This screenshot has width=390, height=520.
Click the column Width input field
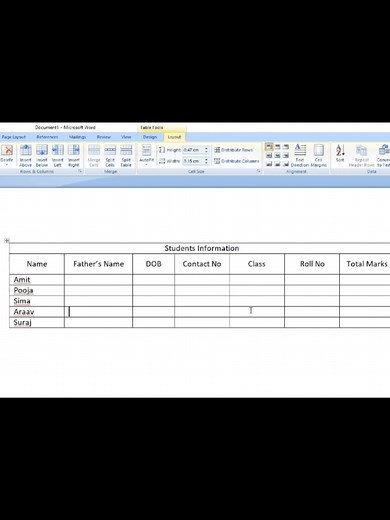tap(193, 161)
